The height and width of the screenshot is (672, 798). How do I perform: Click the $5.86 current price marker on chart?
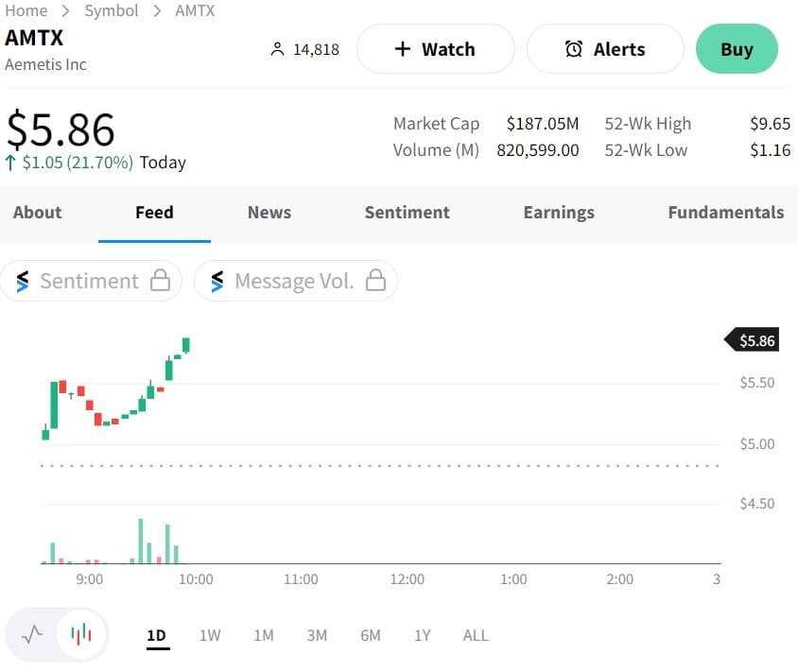(x=754, y=340)
